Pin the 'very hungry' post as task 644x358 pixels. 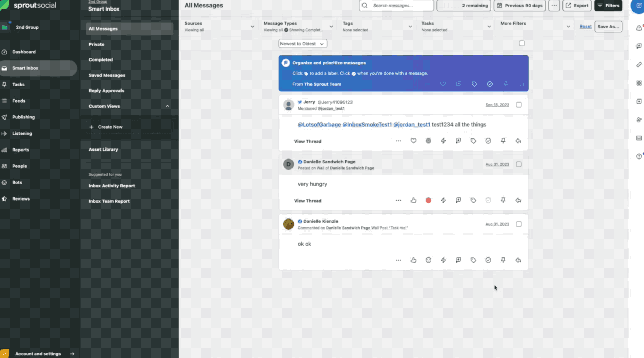(503, 200)
